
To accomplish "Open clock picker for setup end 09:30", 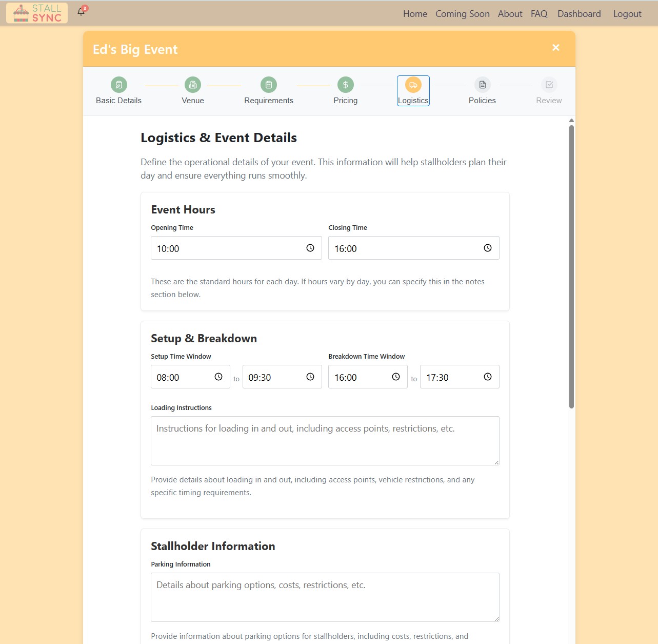I will pyautogui.click(x=310, y=377).
